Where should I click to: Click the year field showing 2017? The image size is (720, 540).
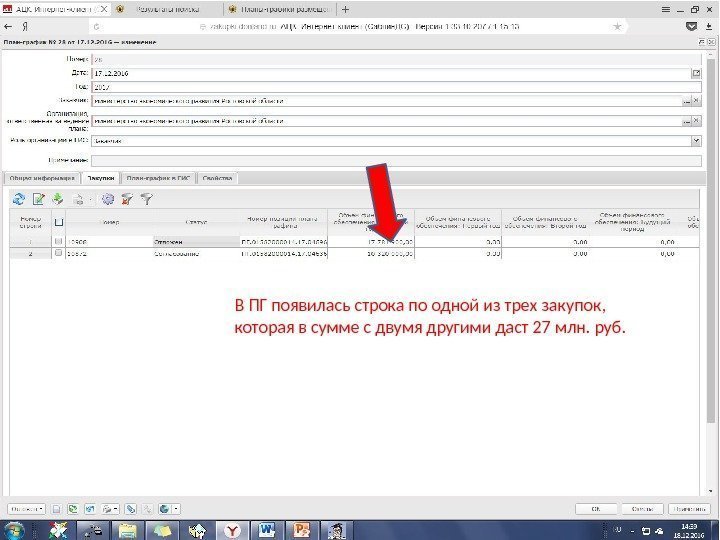(396, 87)
